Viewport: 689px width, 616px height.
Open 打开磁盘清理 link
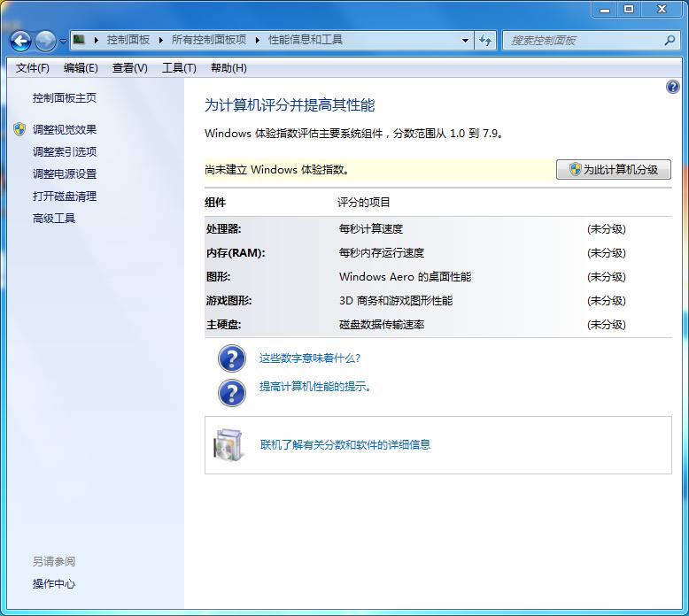pyautogui.click(x=65, y=196)
